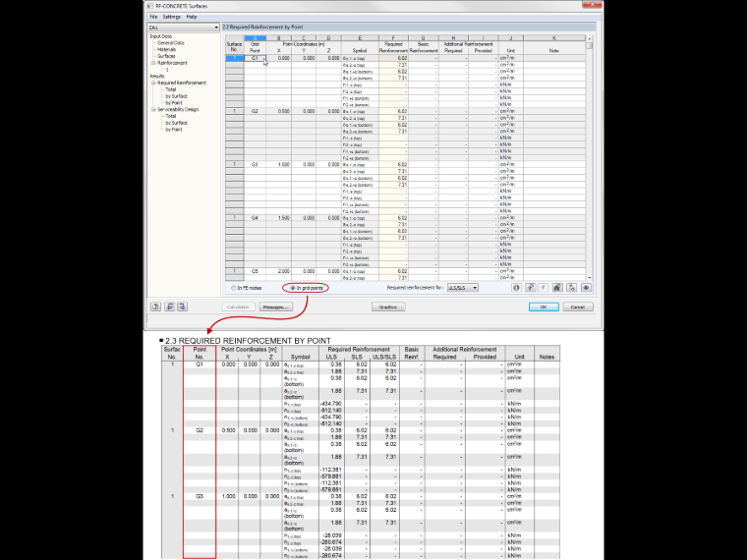Open the Settings menu
The image size is (747, 560).
tap(171, 17)
